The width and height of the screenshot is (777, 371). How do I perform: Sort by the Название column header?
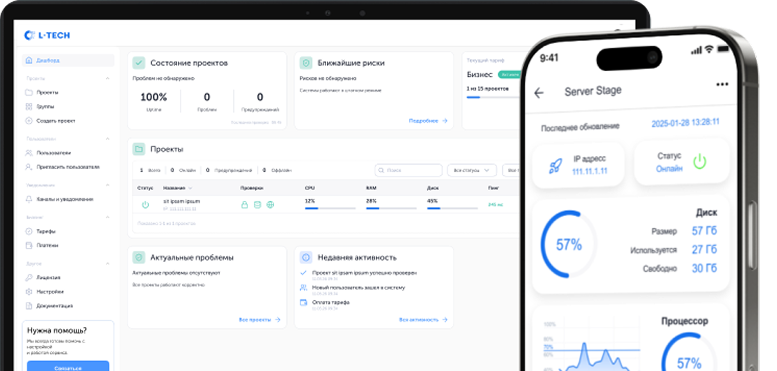tap(177, 188)
